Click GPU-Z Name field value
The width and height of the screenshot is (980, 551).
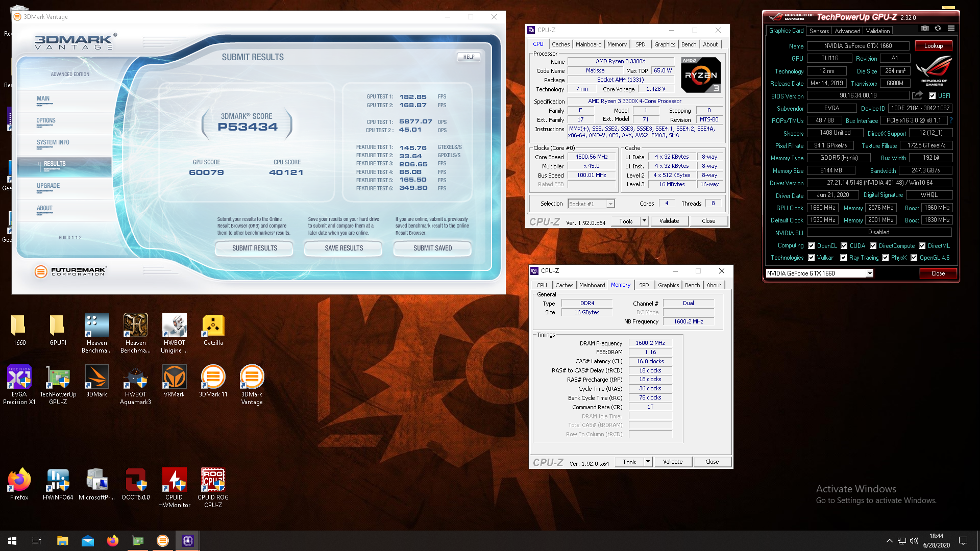(x=857, y=46)
